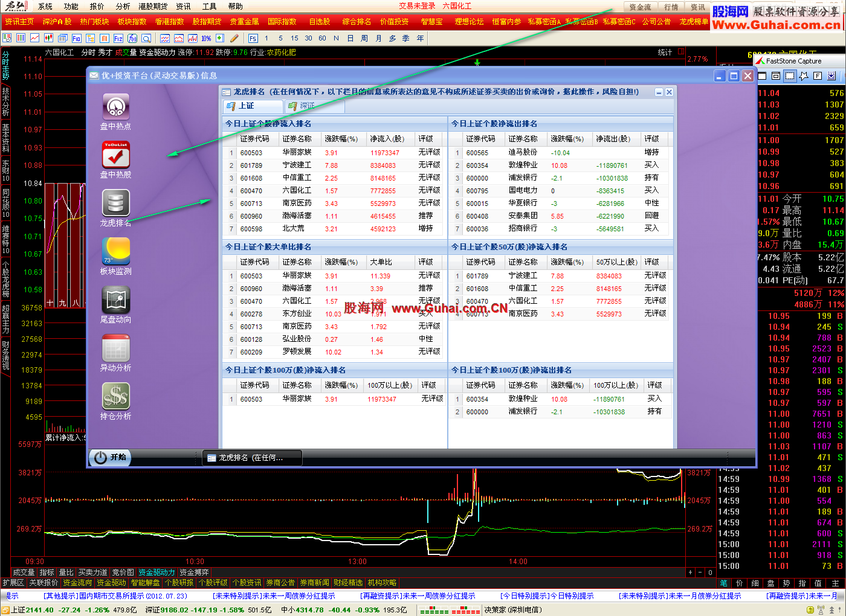Select FastStone rectangular region capture icon
Image resolution: width=846 pixels, height=616 pixels.
790,75
